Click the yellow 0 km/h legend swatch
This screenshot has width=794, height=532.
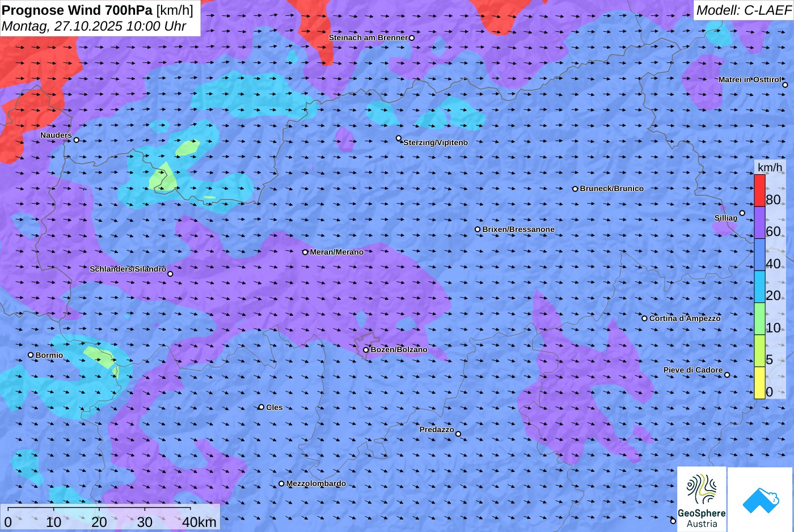[759, 383]
